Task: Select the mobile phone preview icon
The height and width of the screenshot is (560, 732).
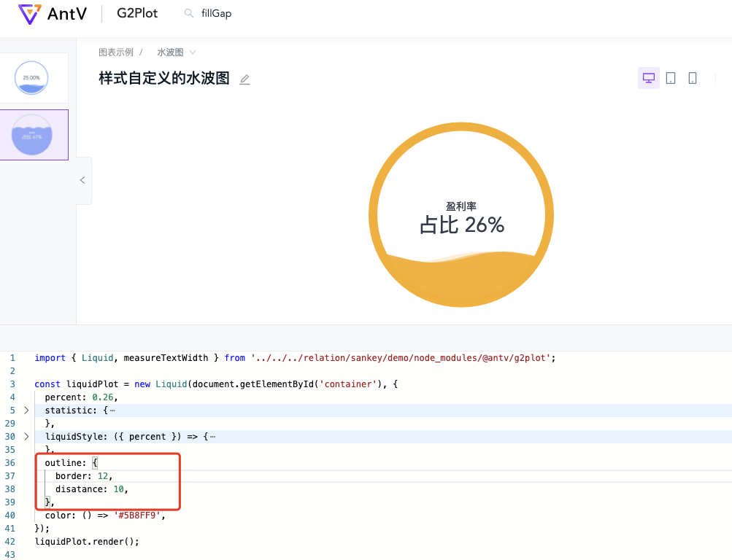Action: 692,77
